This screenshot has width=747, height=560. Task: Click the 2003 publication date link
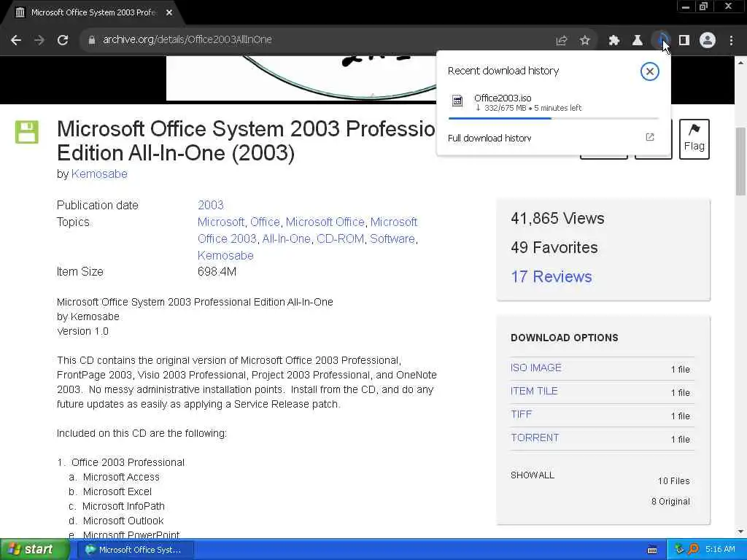(x=211, y=205)
